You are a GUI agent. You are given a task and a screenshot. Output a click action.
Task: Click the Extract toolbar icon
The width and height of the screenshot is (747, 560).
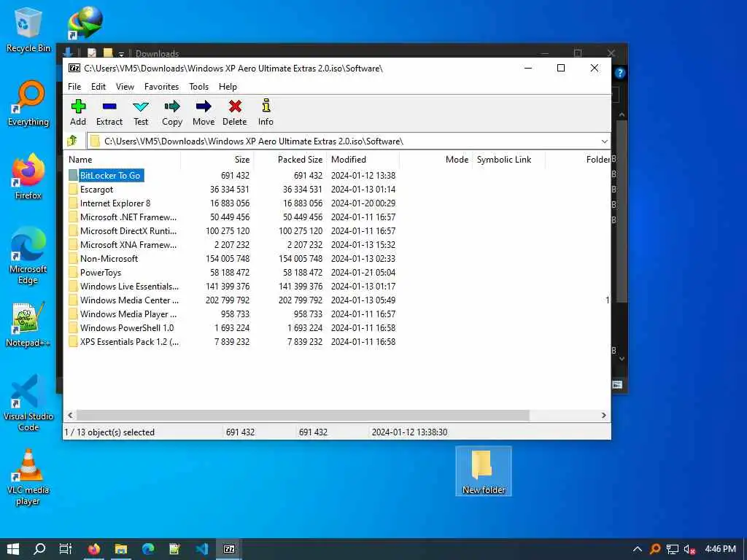pyautogui.click(x=109, y=112)
